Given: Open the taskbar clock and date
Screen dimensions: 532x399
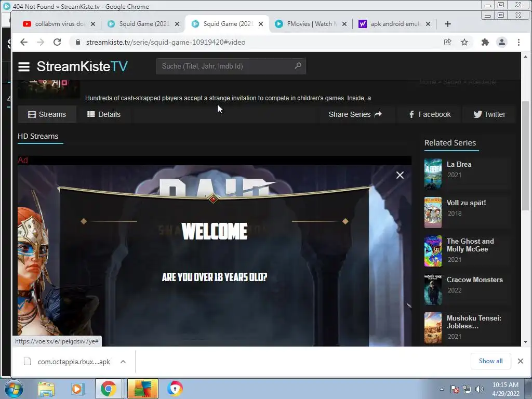Looking at the screenshot, I should [x=506, y=389].
